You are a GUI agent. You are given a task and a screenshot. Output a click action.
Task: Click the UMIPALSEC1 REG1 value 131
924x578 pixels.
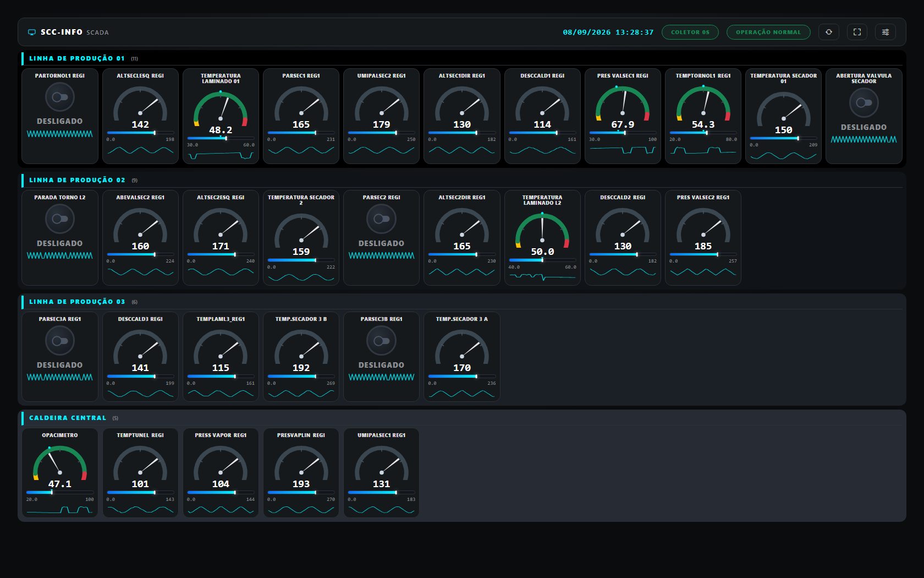(381, 484)
